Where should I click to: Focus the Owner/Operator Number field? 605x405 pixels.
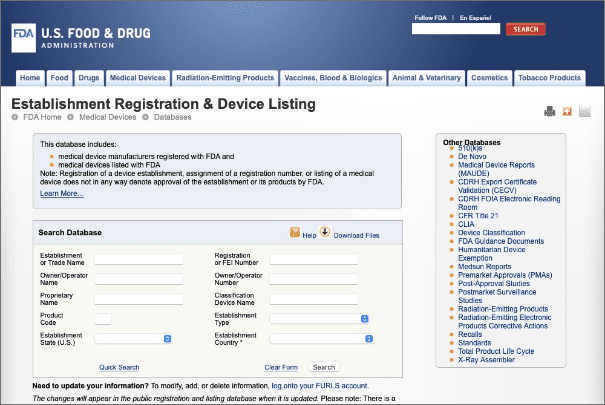click(x=313, y=279)
